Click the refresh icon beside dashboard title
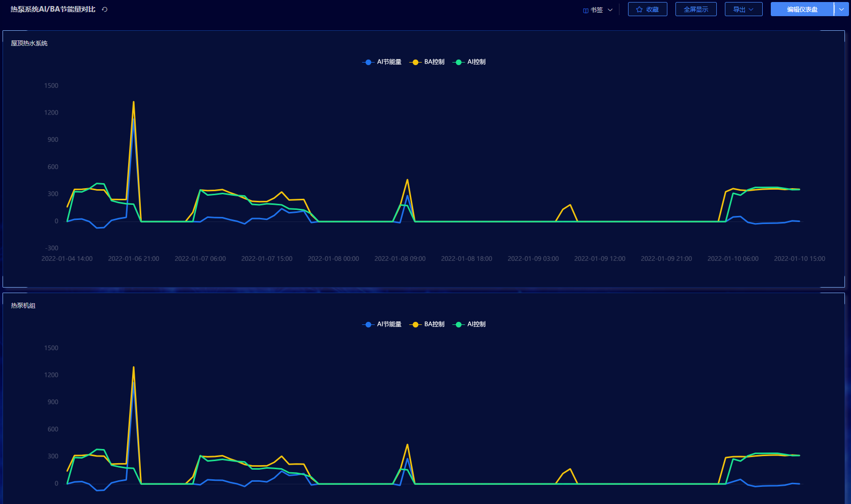The width and height of the screenshot is (851, 504). pos(104,10)
